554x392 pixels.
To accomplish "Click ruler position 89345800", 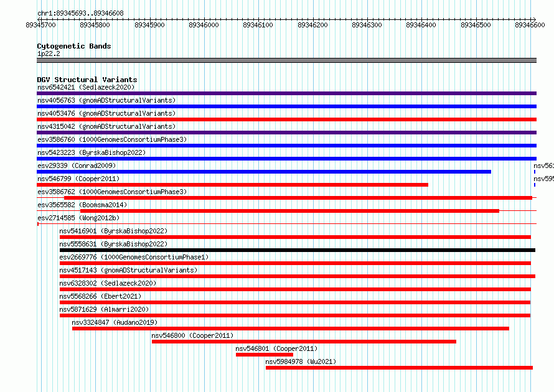I will pyautogui.click(x=95, y=25).
